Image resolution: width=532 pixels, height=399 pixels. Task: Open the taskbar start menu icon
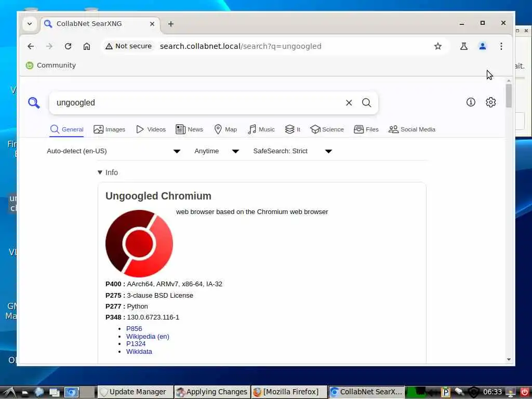coord(9,392)
